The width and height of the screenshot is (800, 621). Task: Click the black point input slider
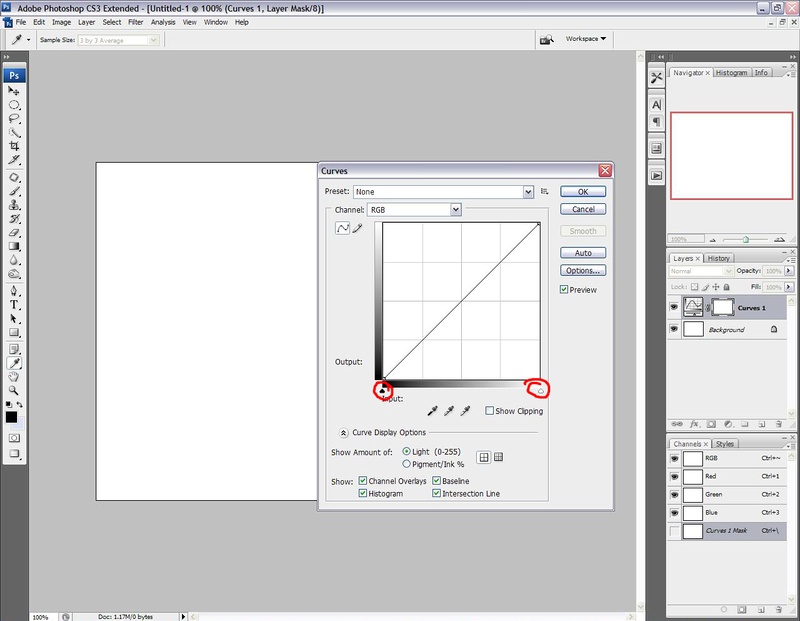click(383, 391)
